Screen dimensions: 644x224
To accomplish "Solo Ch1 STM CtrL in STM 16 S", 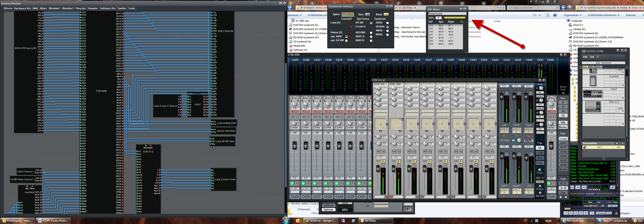I will point(383,152).
